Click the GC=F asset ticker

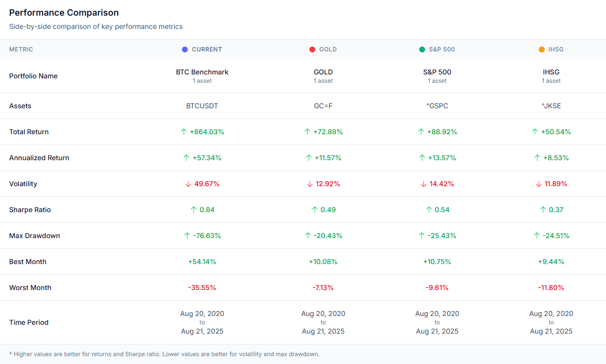[x=323, y=106]
